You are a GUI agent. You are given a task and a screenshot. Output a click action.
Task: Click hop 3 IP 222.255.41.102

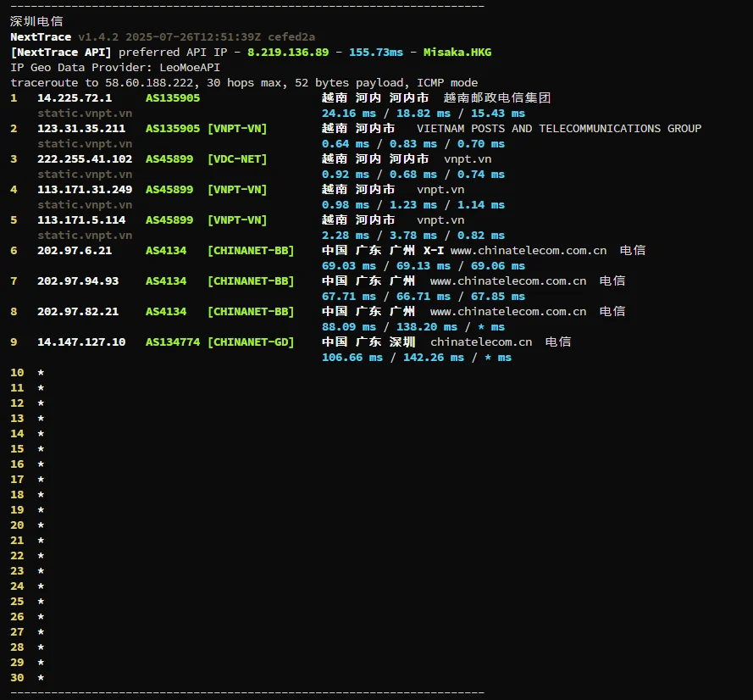point(85,159)
